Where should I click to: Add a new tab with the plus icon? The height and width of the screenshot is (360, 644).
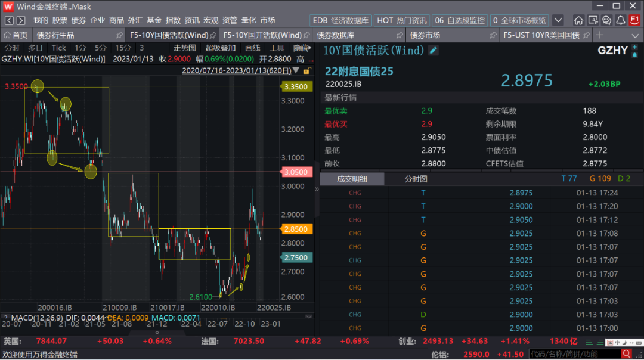click(x=600, y=35)
